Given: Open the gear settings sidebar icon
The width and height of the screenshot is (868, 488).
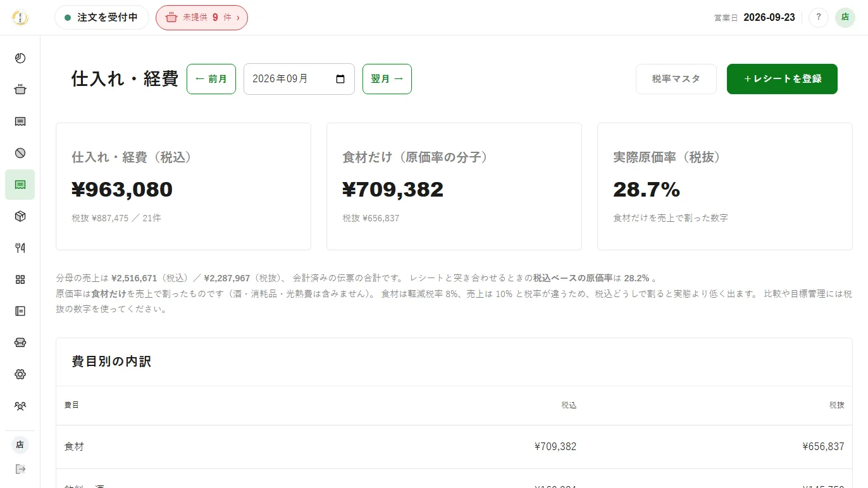Looking at the screenshot, I should [20, 374].
